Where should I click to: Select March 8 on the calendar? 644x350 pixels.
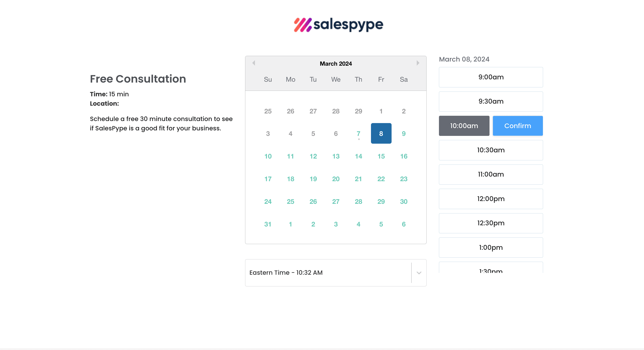(381, 134)
